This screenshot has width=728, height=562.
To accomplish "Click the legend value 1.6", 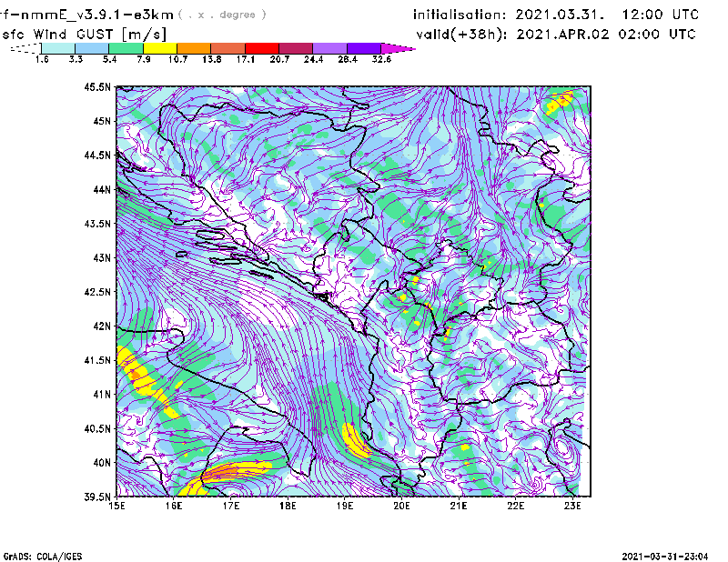I will pyautogui.click(x=42, y=59).
